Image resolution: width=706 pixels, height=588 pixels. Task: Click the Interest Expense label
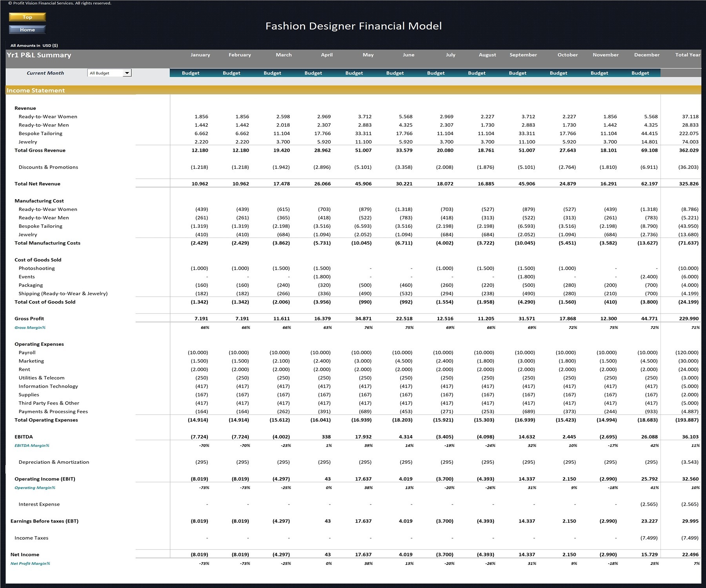[x=39, y=504]
